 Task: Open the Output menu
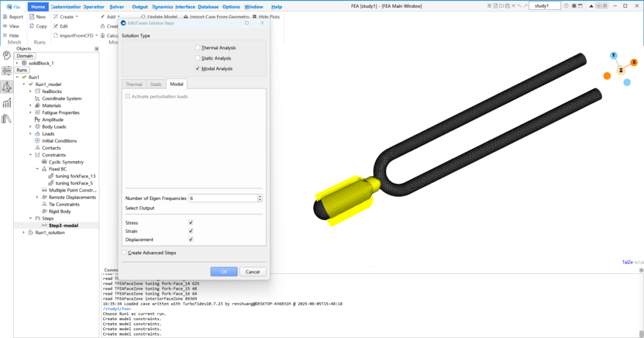coord(140,7)
